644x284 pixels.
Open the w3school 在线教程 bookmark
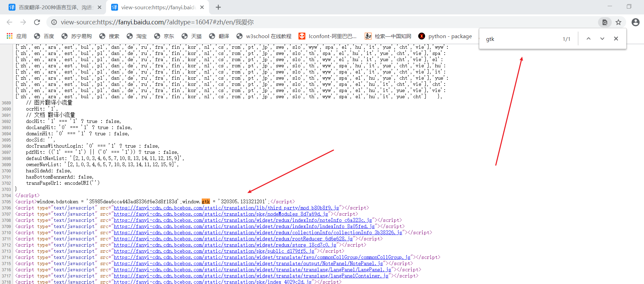(x=264, y=36)
